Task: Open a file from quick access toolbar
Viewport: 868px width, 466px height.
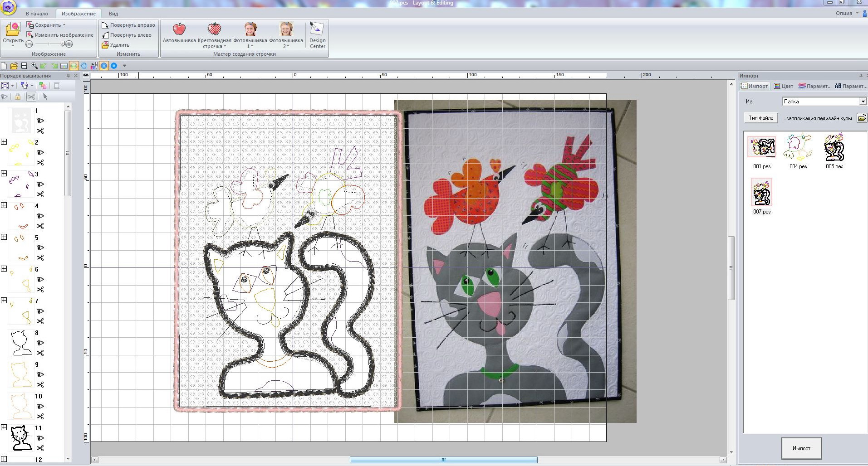Action: [x=14, y=66]
